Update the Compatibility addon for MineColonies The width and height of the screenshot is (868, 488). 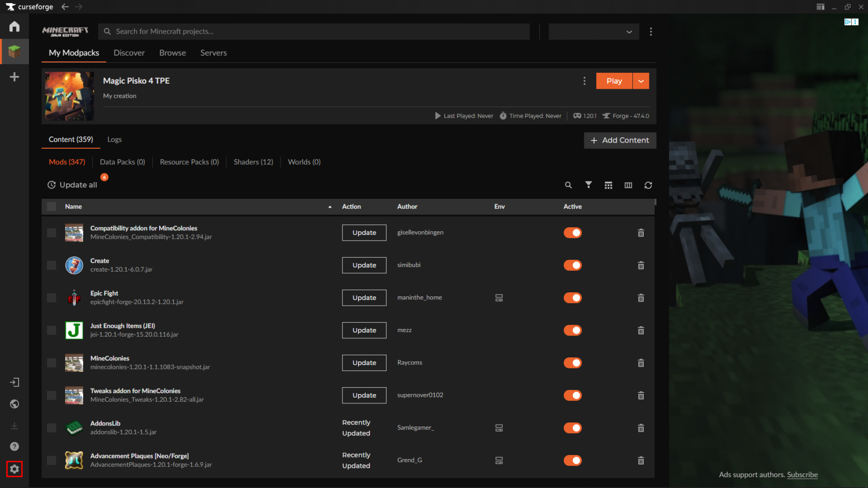tap(364, 232)
